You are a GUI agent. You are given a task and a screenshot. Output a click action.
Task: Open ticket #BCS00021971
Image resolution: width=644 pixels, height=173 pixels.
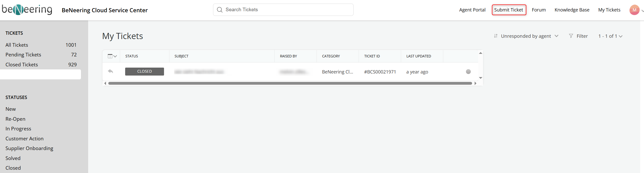point(380,72)
